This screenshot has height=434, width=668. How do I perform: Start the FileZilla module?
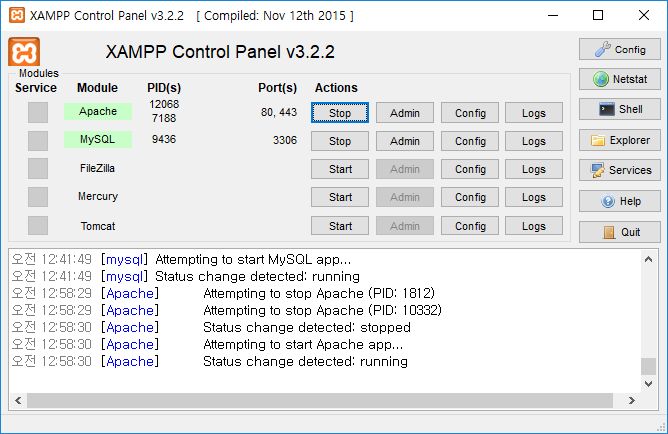tap(340, 169)
